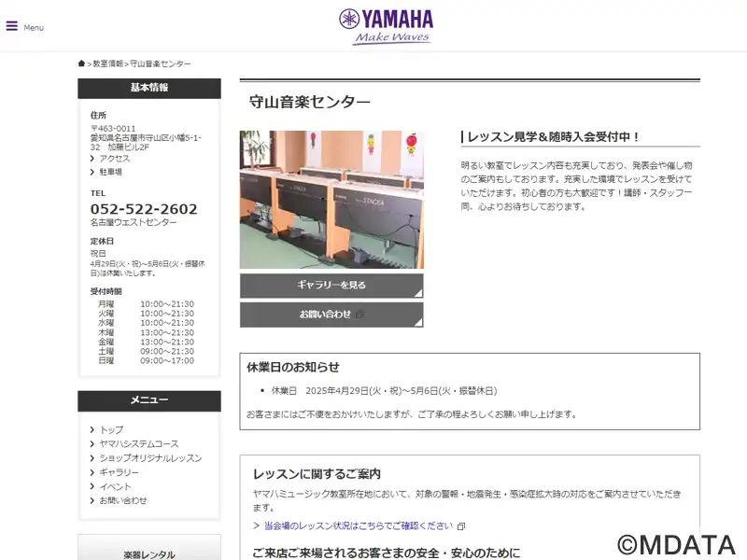The image size is (747, 560).
Task: Click the 日曜 09:00~17:00 hours row
Action: click(146, 361)
